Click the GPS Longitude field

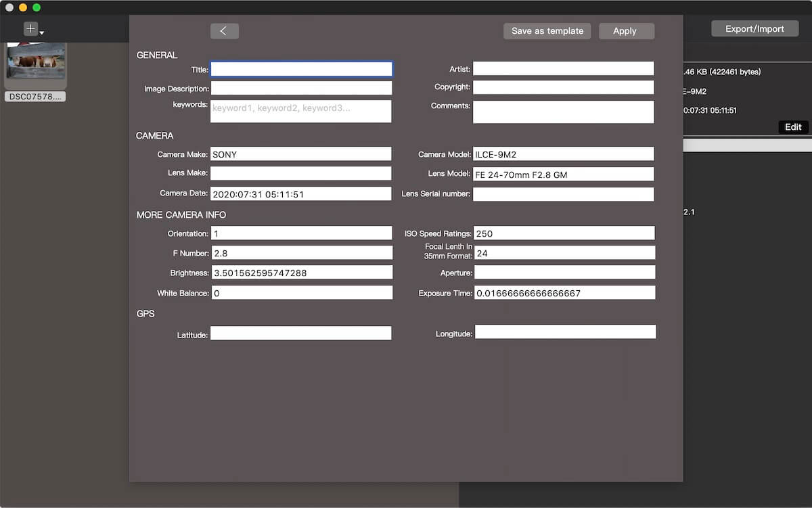coord(565,332)
